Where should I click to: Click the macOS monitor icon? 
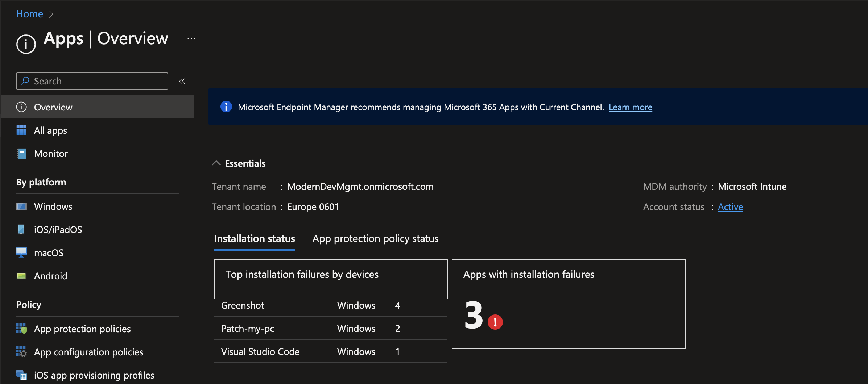21,252
